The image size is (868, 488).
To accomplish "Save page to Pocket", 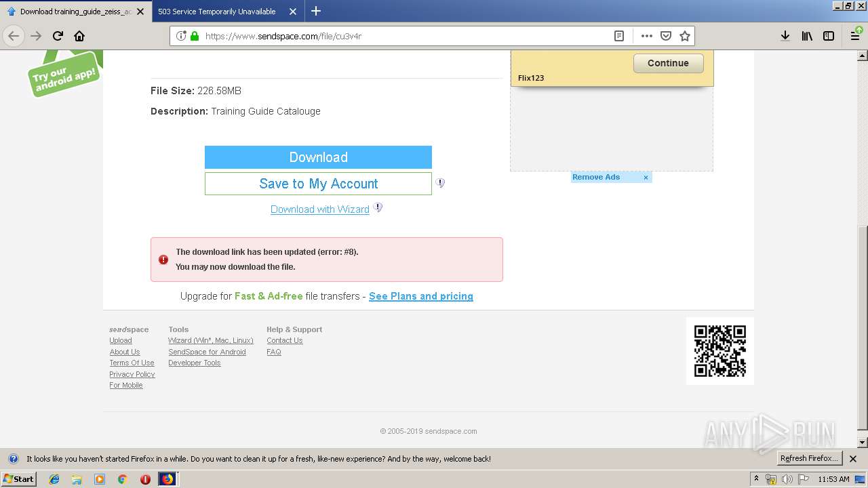I will click(666, 36).
